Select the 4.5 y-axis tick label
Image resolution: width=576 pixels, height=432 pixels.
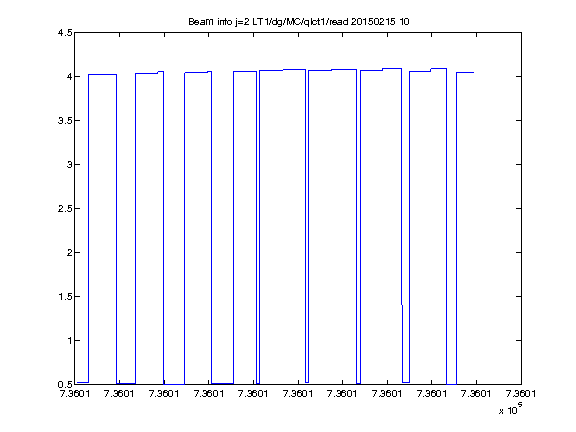tap(65, 33)
